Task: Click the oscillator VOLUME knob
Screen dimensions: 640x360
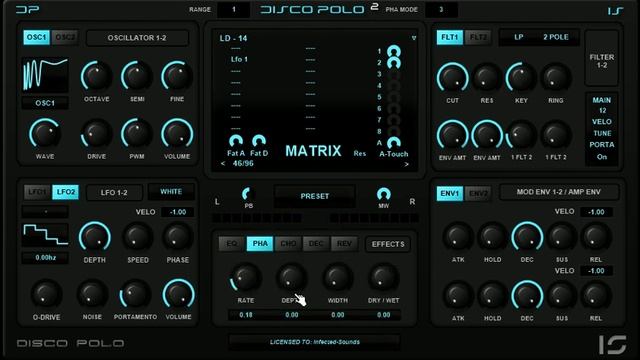Action: [x=177, y=134]
